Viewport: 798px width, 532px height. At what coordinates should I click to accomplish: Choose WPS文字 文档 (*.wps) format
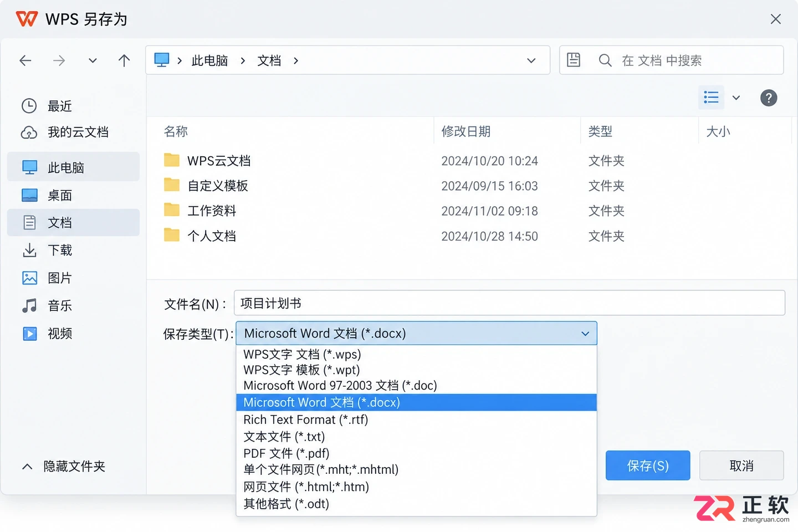pos(416,354)
